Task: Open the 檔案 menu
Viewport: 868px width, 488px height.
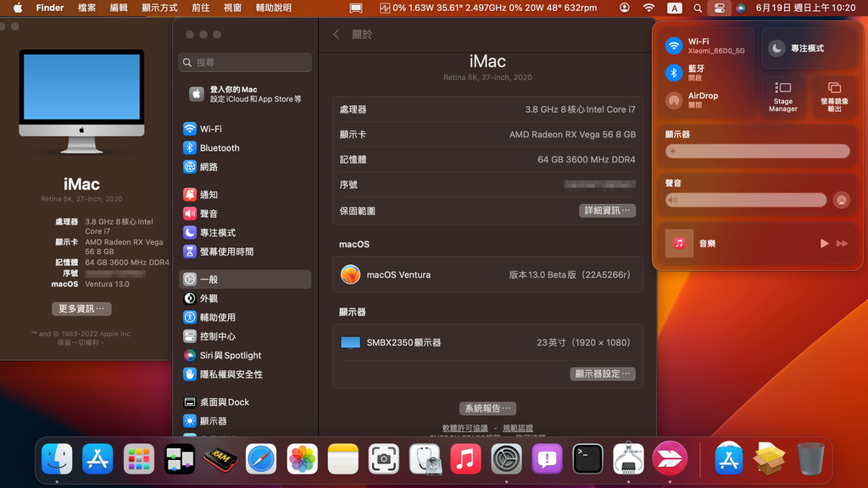Action: pos(87,8)
